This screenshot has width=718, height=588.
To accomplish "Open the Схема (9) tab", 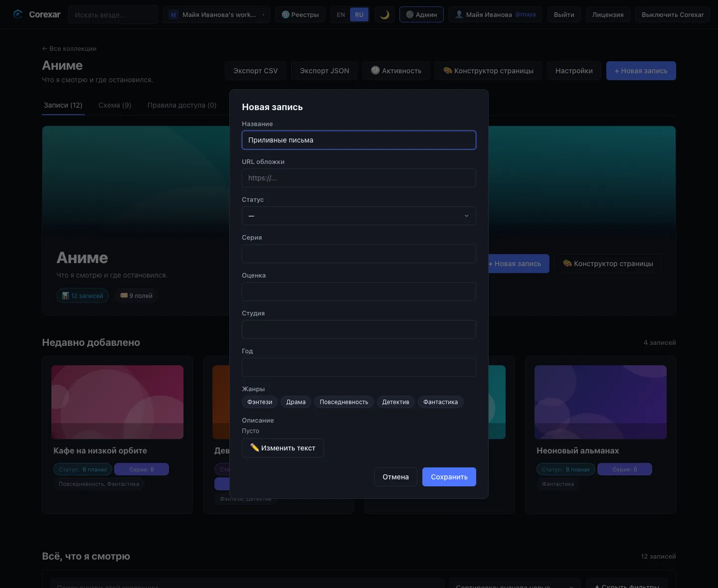I will tap(115, 105).
